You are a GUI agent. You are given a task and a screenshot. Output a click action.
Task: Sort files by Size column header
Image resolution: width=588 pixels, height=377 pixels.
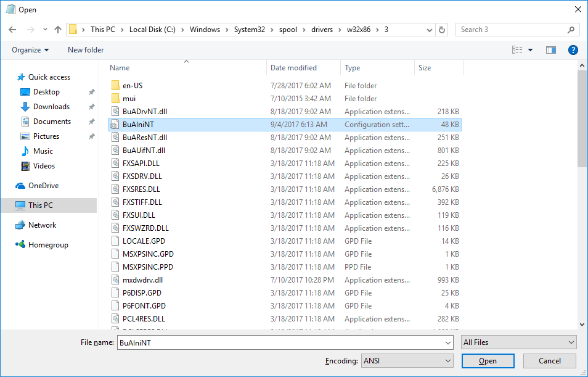[425, 68]
